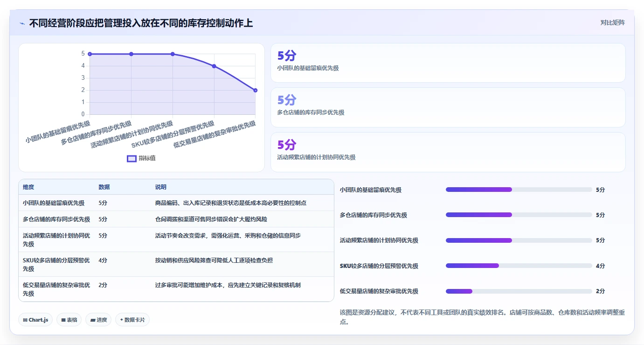Click the progress bar for 多仓店铺的库存同步优先级
Image resolution: width=644 pixels, height=345 pixels.
click(519, 215)
